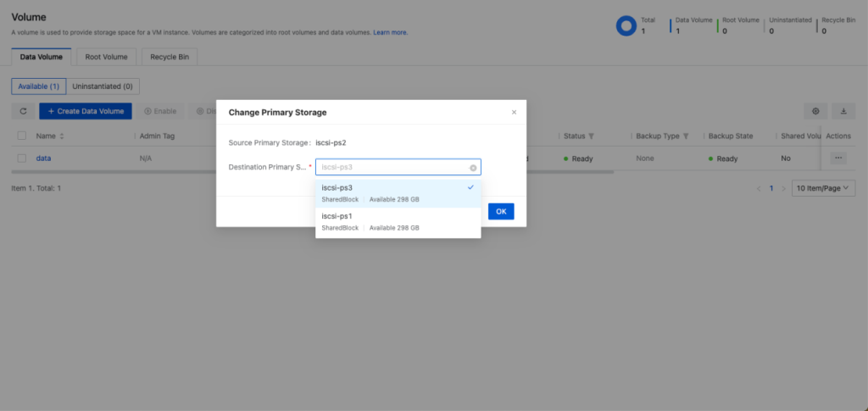The image size is (868, 411).
Task: Filter by the Status column icon
Action: [591, 136]
